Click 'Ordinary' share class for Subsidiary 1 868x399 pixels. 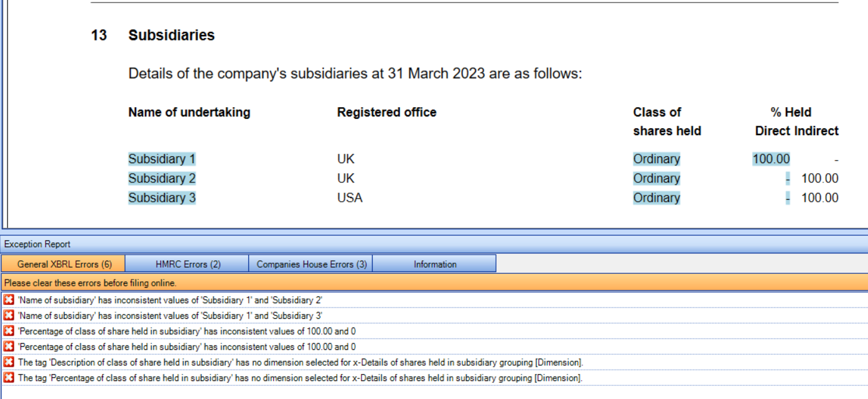656,159
